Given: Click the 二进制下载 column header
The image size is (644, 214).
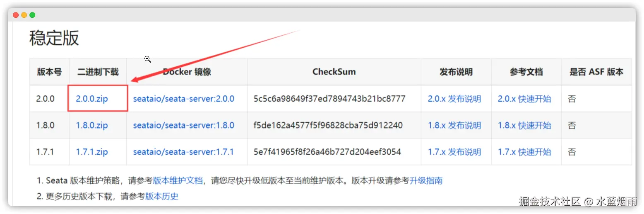Looking at the screenshot, I should click(98, 72).
